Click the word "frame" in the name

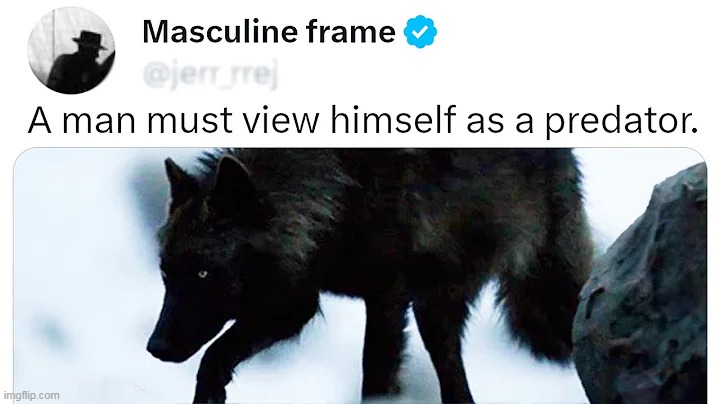pyautogui.click(x=350, y=31)
